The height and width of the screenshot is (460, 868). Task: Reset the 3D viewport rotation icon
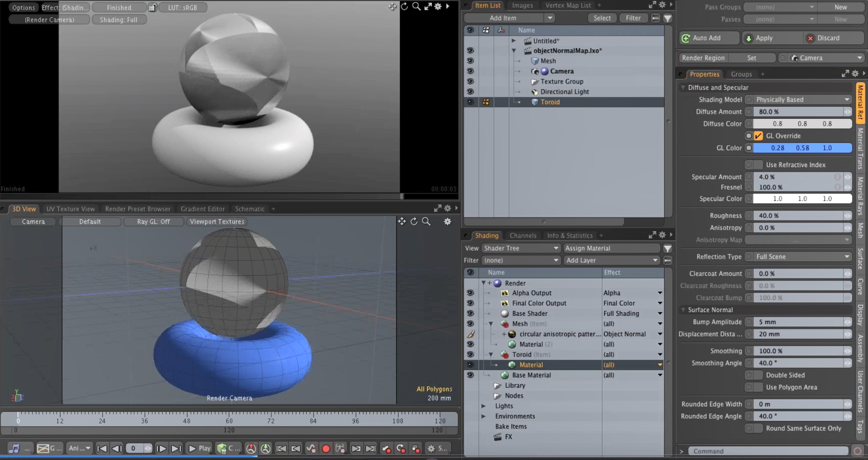(x=414, y=221)
